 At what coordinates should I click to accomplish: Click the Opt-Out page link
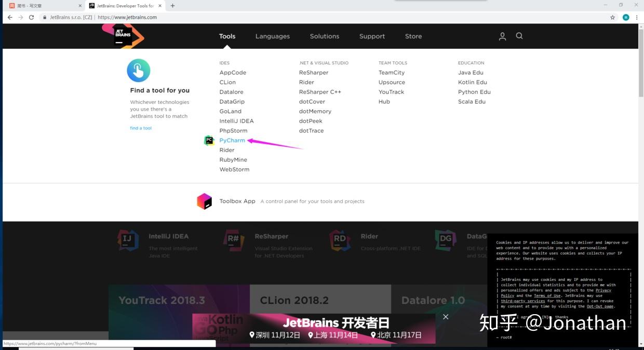tap(600, 306)
